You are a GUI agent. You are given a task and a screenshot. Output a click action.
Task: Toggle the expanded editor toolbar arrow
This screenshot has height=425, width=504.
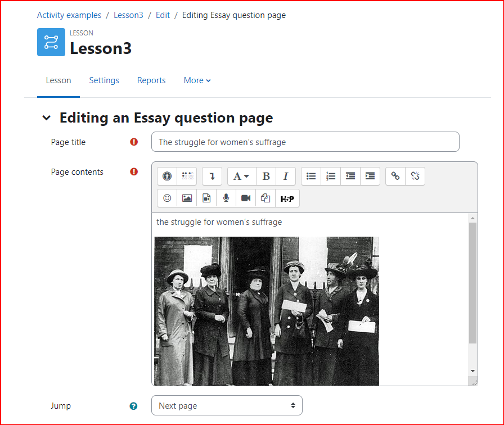point(212,176)
